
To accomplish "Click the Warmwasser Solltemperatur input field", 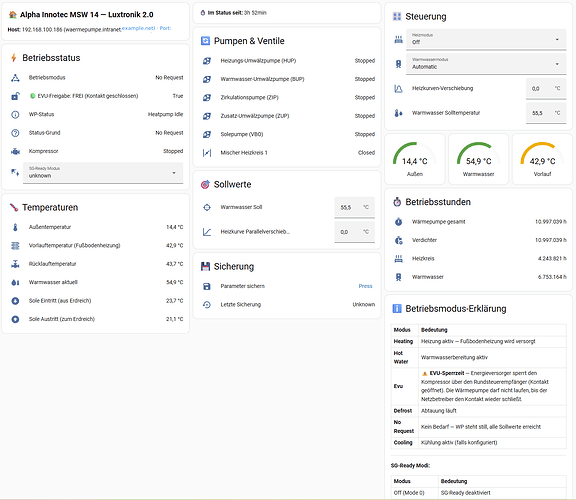I will [x=546, y=113].
